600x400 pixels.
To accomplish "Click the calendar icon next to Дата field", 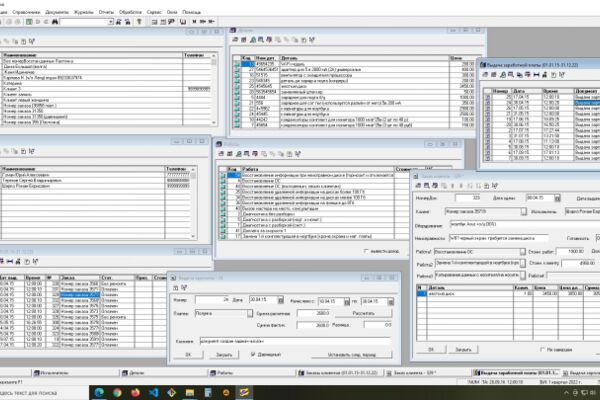I will (280, 300).
